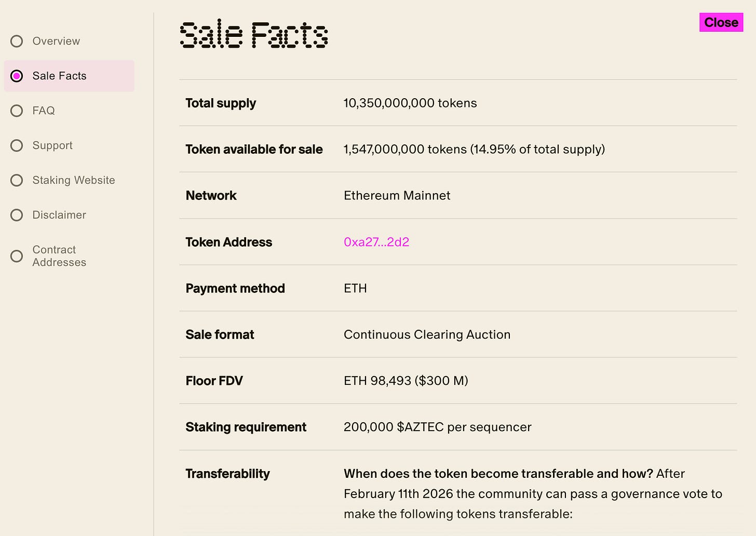Select the FAQ radio circle
756x536 pixels.
(x=17, y=111)
